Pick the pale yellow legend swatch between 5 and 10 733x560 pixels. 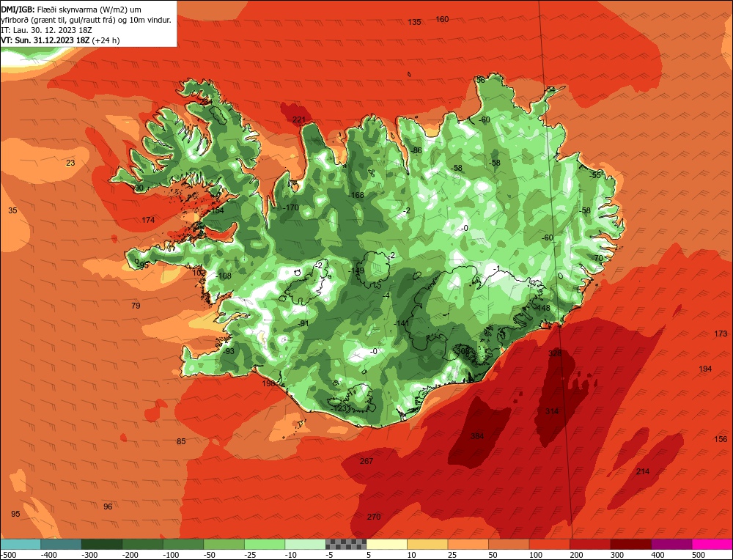coord(386,544)
